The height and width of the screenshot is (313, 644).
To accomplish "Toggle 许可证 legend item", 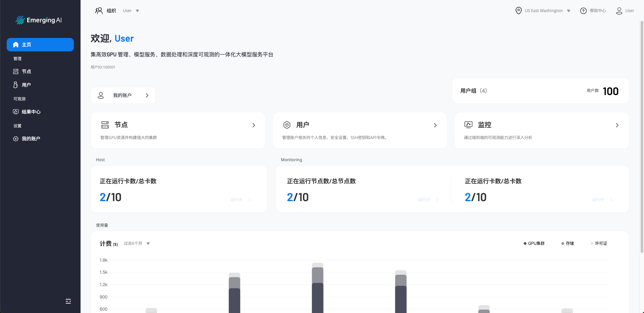I will coord(599,243).
